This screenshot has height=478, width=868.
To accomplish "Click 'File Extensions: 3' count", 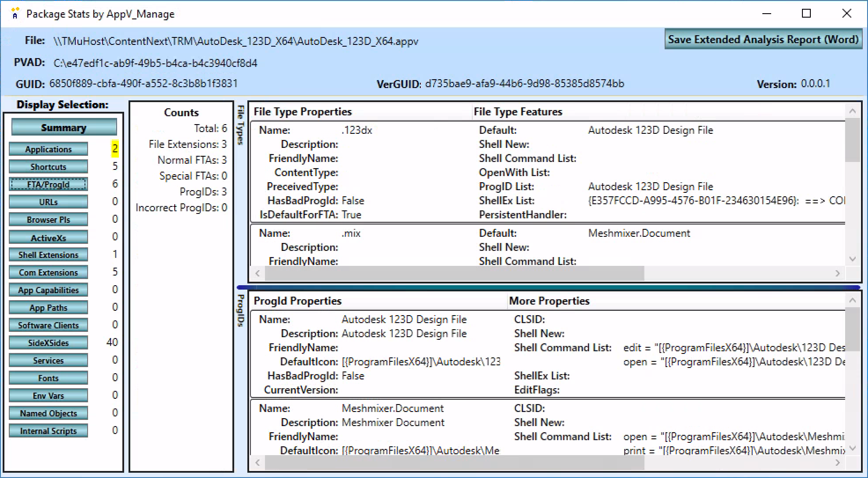I will [188, 144].
